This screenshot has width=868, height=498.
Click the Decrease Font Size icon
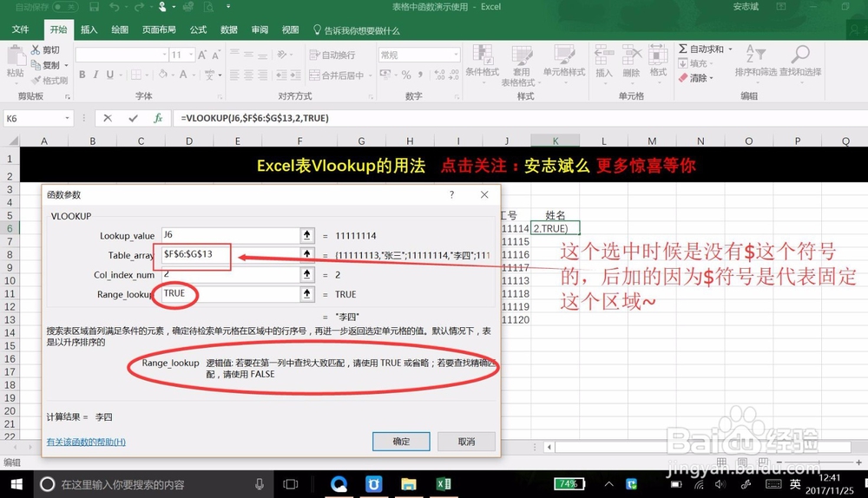coord(215,55)
